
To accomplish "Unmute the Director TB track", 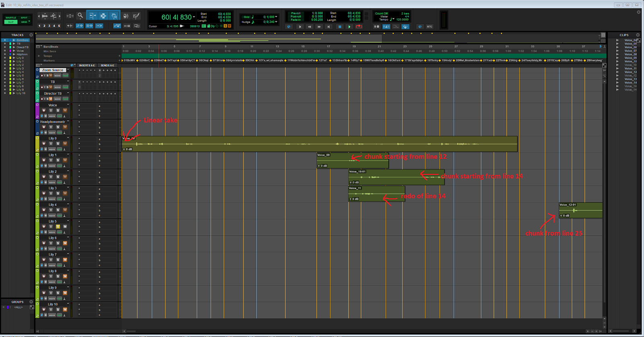I will pos(51,99).
